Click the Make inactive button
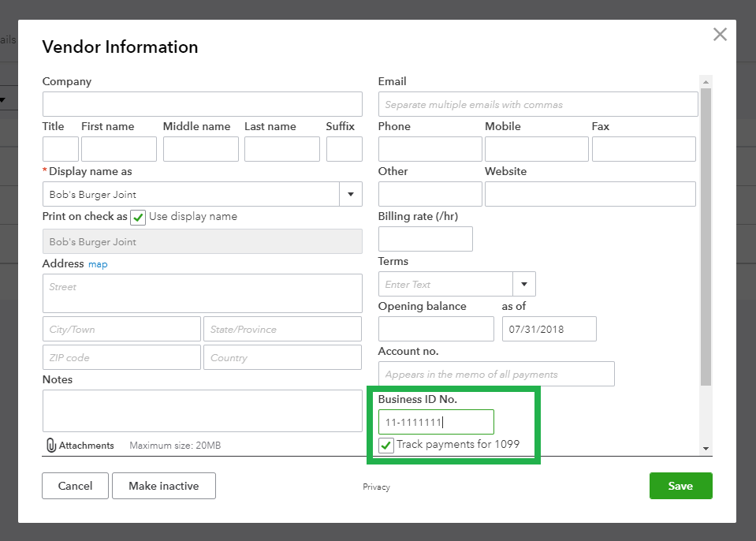This screenshot has width=756, height=541. click(x=164, y=486)
